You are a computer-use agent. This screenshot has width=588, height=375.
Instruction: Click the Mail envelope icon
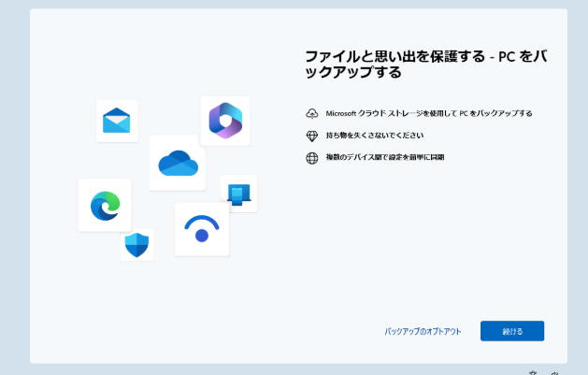(x=117, y=121)
